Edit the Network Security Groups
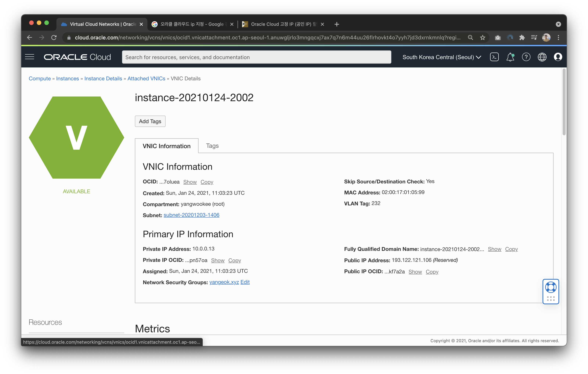The image size is (588, 374). 245,282
